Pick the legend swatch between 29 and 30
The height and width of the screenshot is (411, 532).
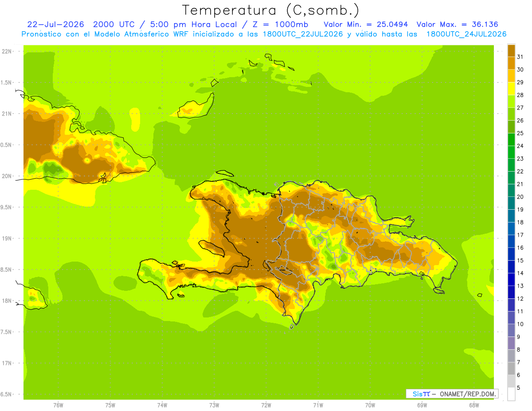click(x=511, y=76)
